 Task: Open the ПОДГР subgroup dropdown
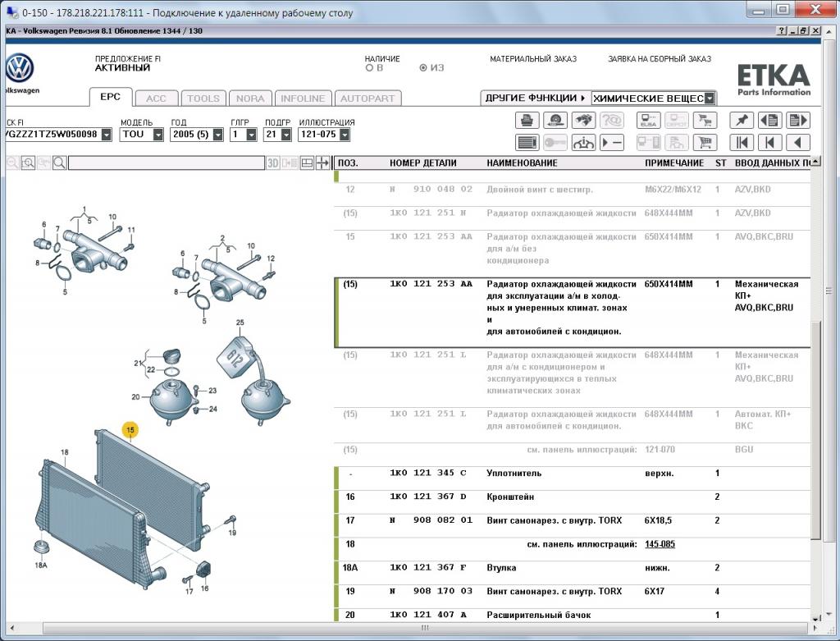(x=286, y=135)
